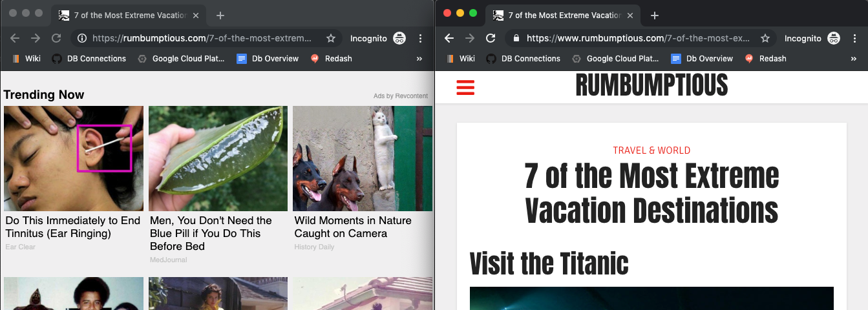
Task: Click the 'MedJournal' sponsor text
Action: tap(168, 260)
